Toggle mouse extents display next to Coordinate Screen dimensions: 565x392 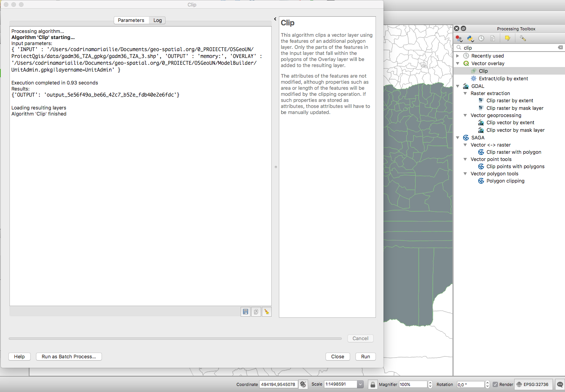303,384
